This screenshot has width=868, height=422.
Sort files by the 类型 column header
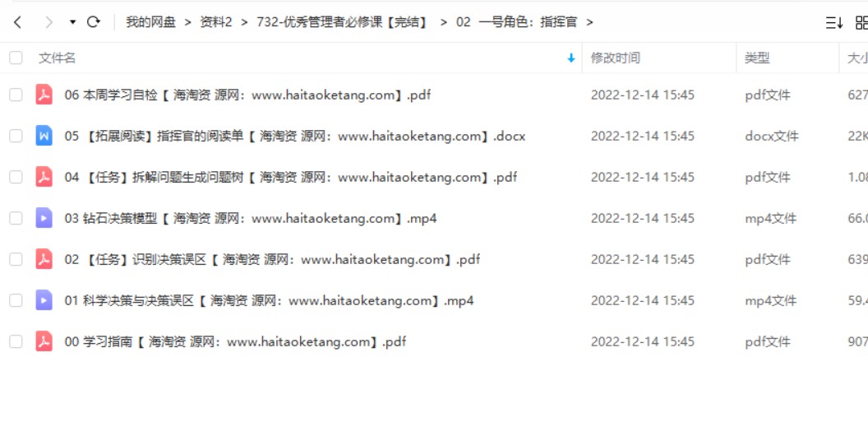[757, 58]
